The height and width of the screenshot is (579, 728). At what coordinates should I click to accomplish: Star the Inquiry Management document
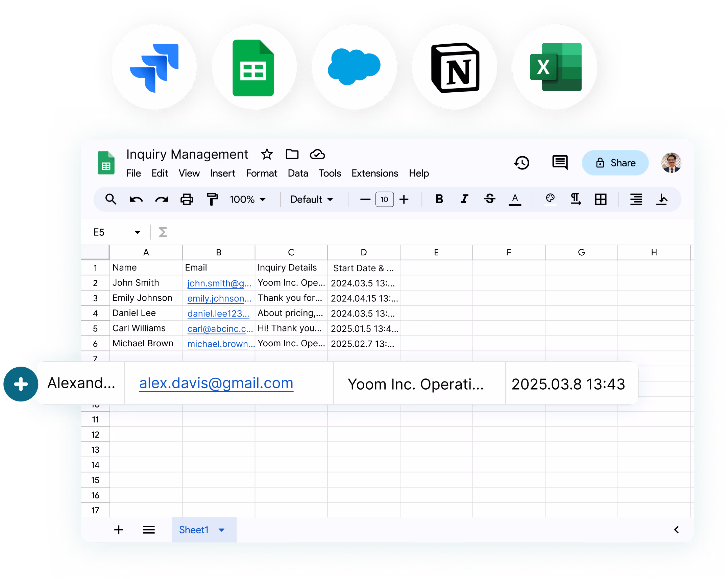point(267,154)
